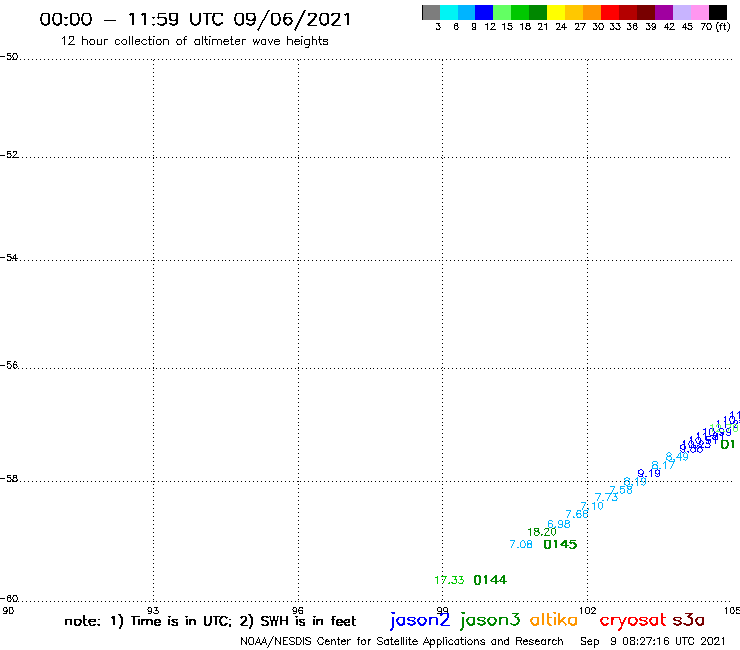This screenshot has width=740, height=650.
Task: Select the 0145 time stamp
Action: click(560, 544)
